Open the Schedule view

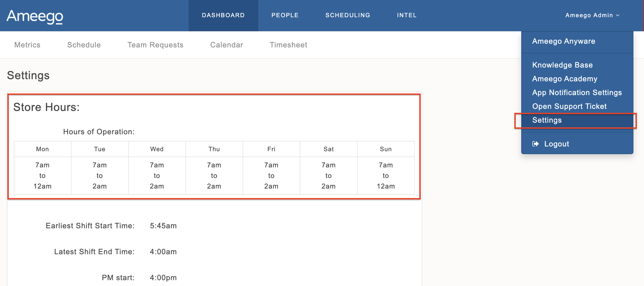click(x=84, y=45)
